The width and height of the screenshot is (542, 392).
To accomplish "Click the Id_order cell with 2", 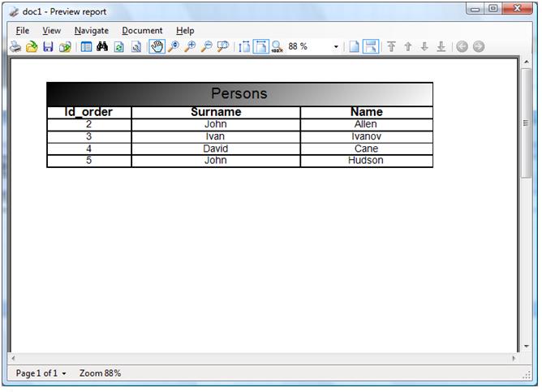I will click(x=88, y=124).
